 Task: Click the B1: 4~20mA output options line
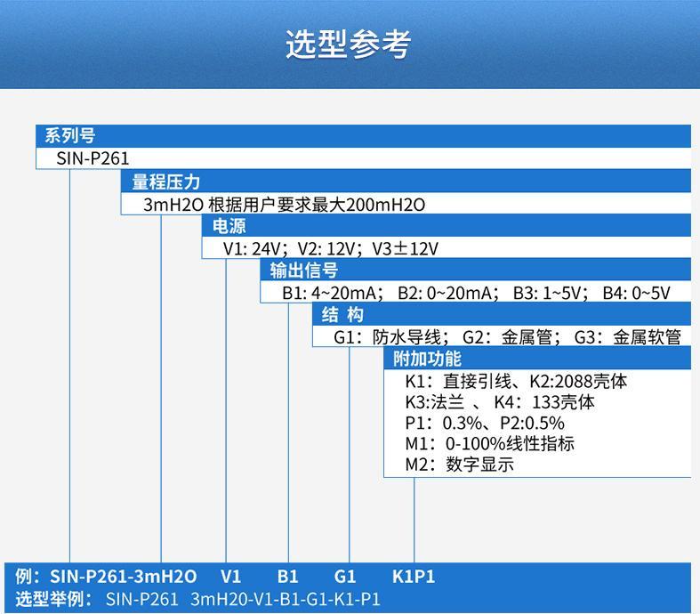pos(476,293)
